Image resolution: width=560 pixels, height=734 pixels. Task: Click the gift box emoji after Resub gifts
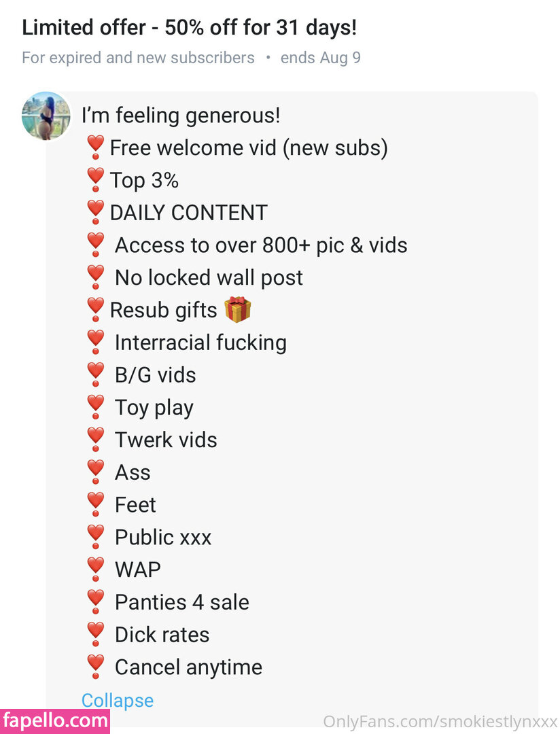(x=238, y=310)
